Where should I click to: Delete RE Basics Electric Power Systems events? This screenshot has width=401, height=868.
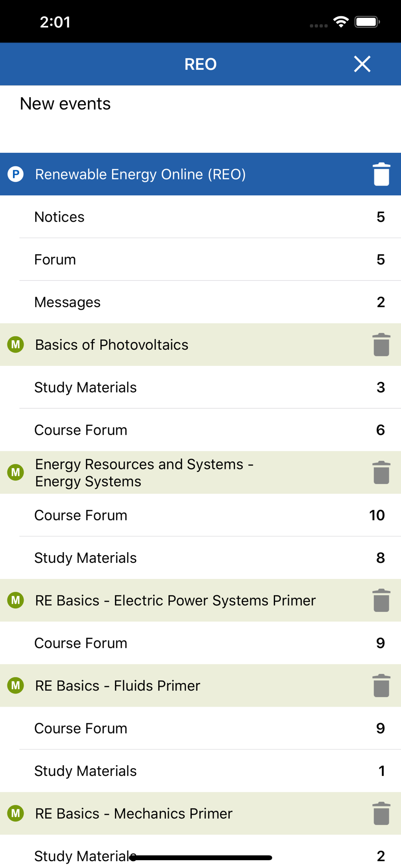tap(381, 601)
